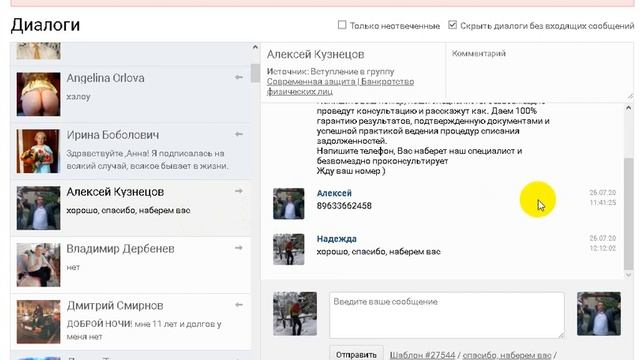Click outgoing arrow icon next to Владимир Дербенев

point(239,247)
